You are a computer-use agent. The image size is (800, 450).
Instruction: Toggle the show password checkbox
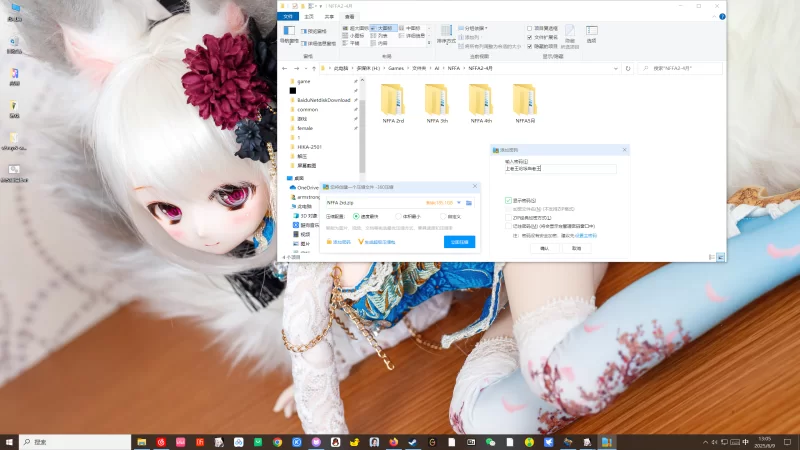509,200
